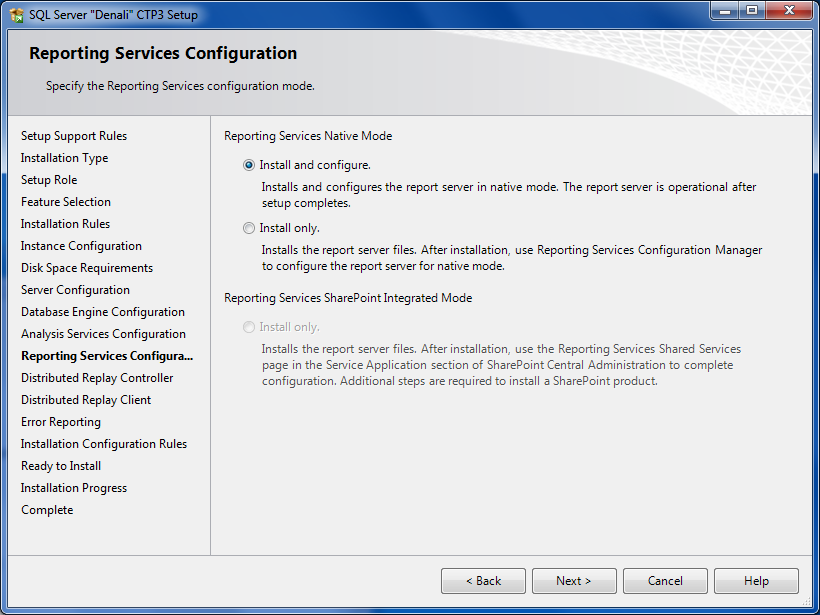The image size is (820, 615).
Task: Click the 'Installs and configures the report server' description
Action: [x=509, y=195]
